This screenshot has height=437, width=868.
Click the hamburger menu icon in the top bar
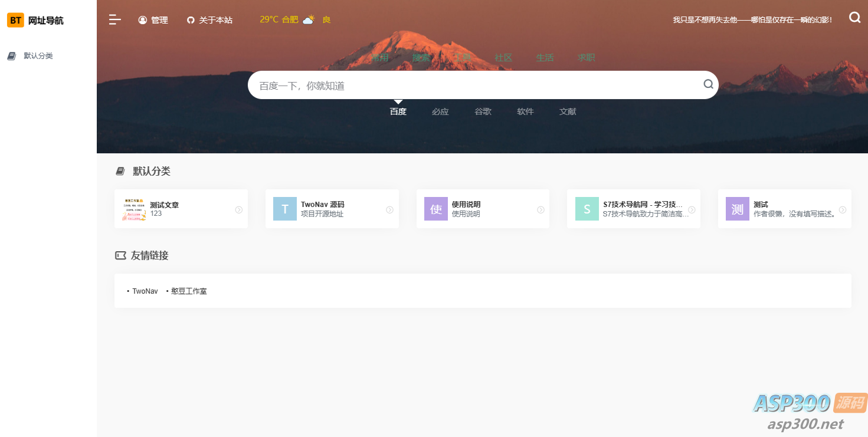(114, 19)
